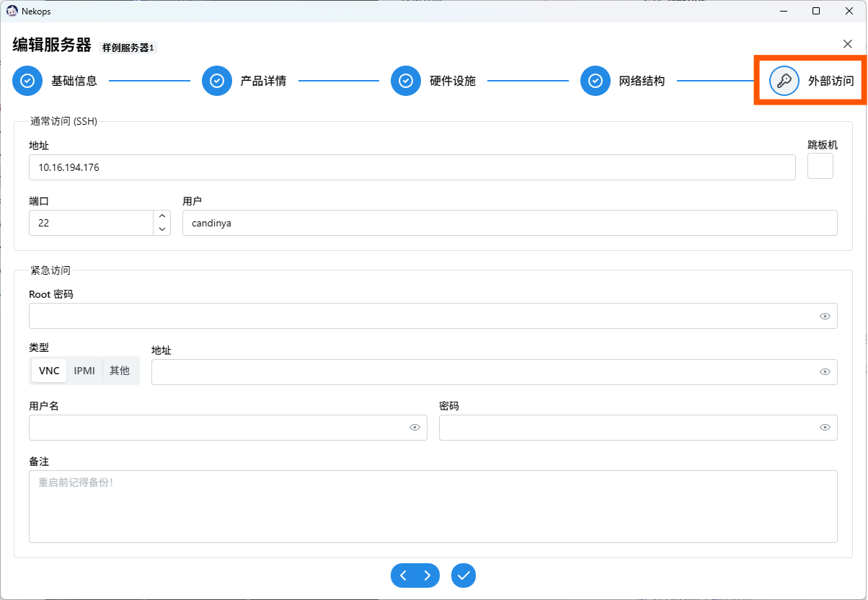Go to next step with right arrow
This screenshot has width=868, height=600.
428,575
